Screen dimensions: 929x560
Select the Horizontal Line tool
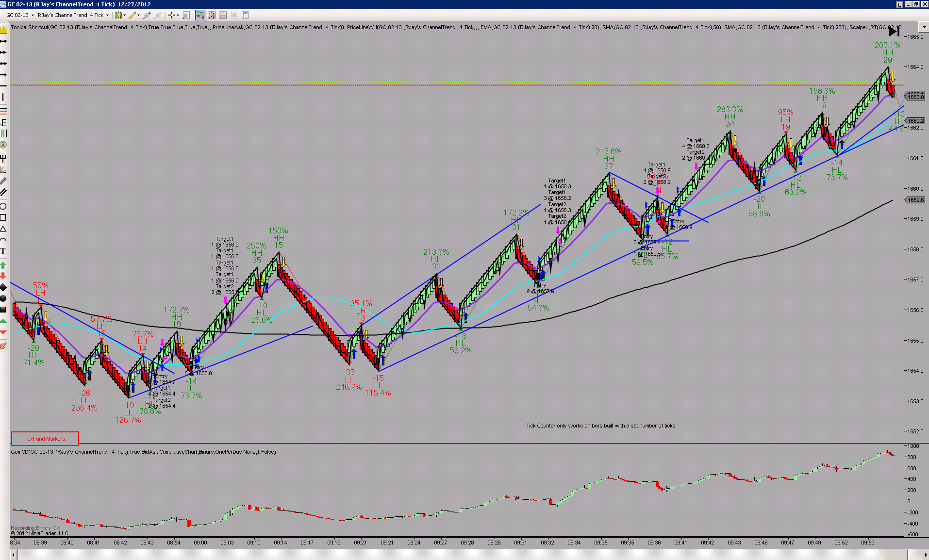3,86
